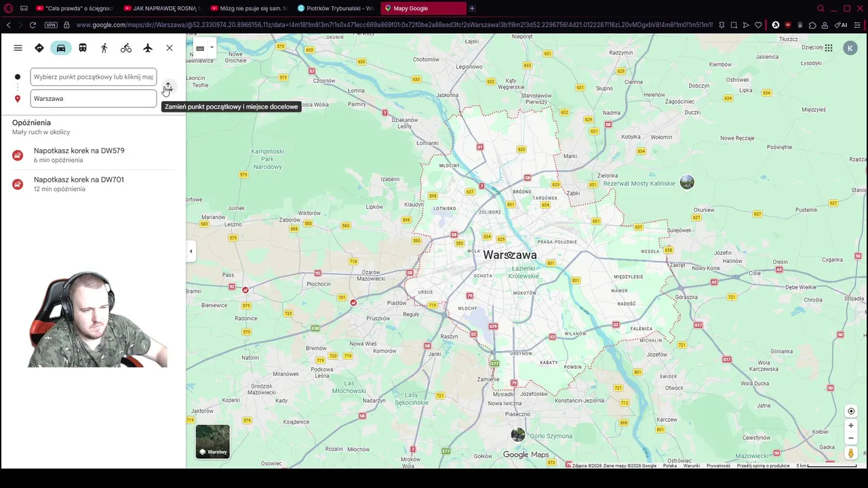This screenshot has height=488, width=868.
Task: Take a snapshot with capture icon
Action: pyautogui.click(x=734, y=25)
